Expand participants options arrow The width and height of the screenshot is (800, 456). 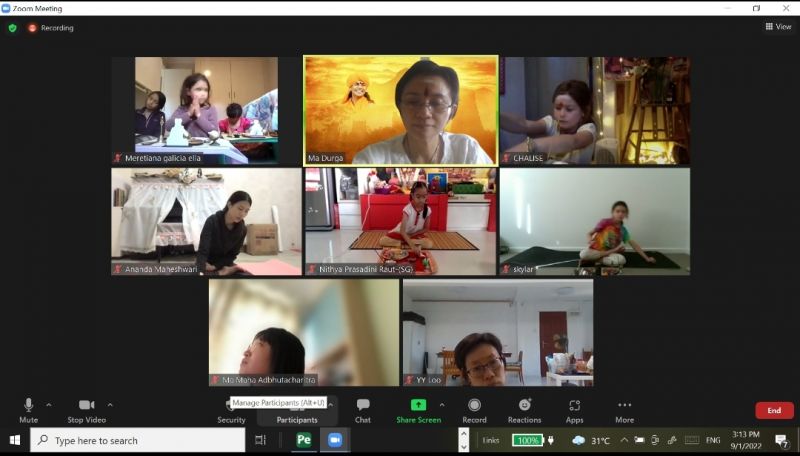tap(331, 405)
